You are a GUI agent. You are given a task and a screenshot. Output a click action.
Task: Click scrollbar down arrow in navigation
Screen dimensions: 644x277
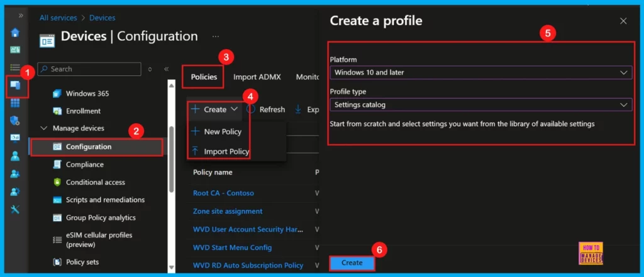click(x=172, y=268)
